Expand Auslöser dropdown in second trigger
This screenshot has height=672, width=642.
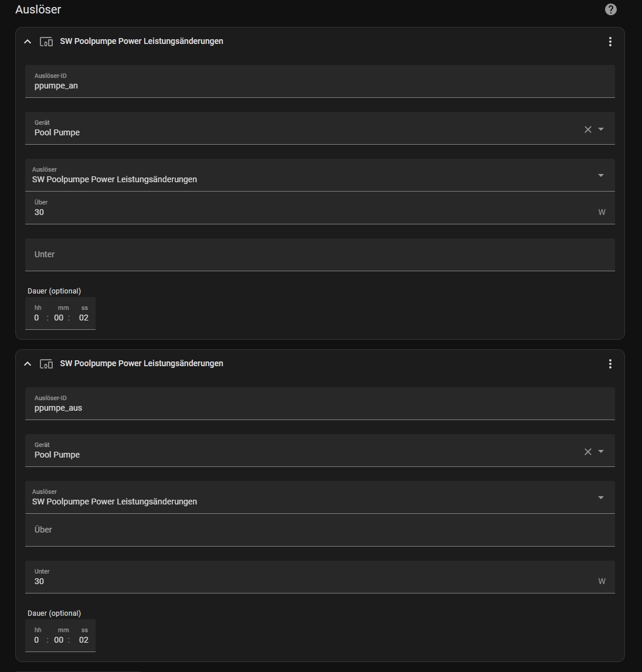coord(600,497)
